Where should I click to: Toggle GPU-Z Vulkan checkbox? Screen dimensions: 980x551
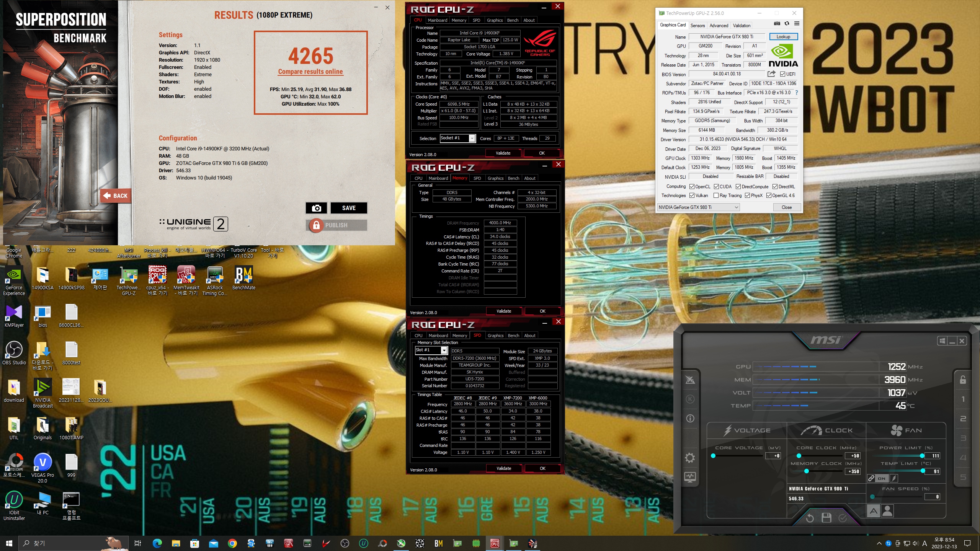click(x=692, y=196)
